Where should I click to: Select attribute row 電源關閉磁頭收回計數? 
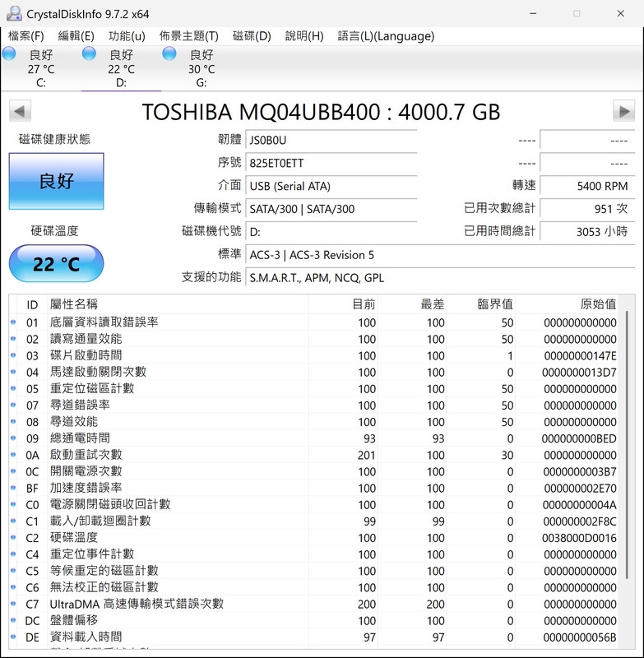(x=313, y=504)
